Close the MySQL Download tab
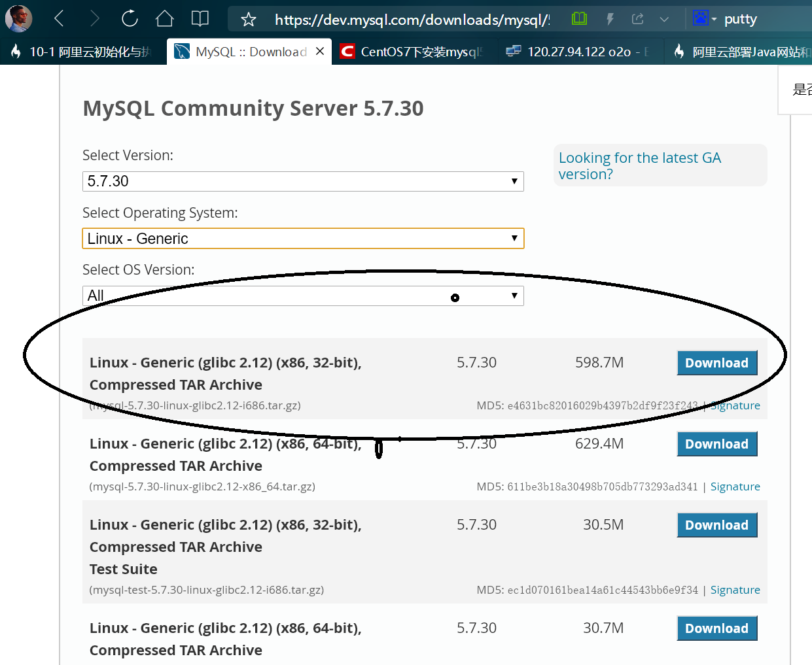The height and width of the screenshot is (665, 812). point(320,51)
